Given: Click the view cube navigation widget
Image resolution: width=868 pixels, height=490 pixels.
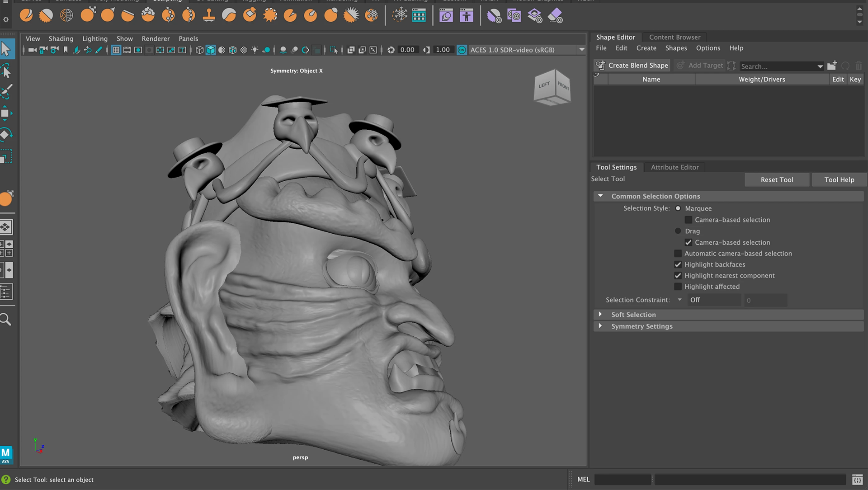Looking at the screenshot, I should [x=552, y=86].
